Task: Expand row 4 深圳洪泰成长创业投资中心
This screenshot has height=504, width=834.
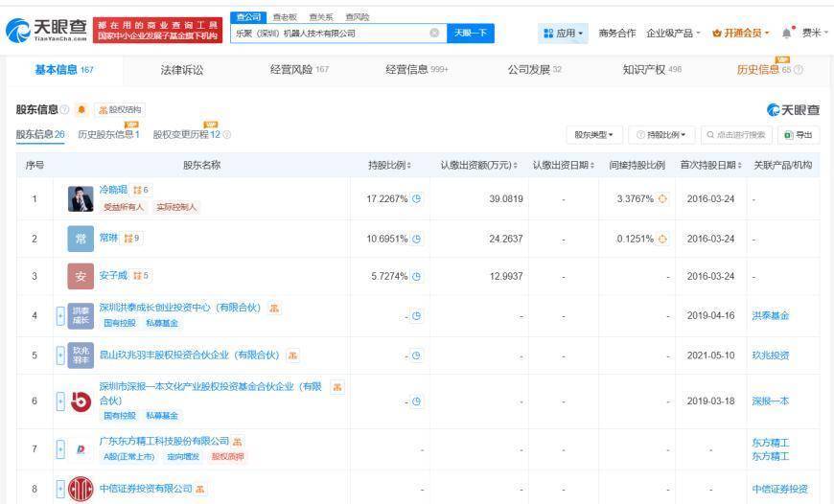Action: coord(60,315)
